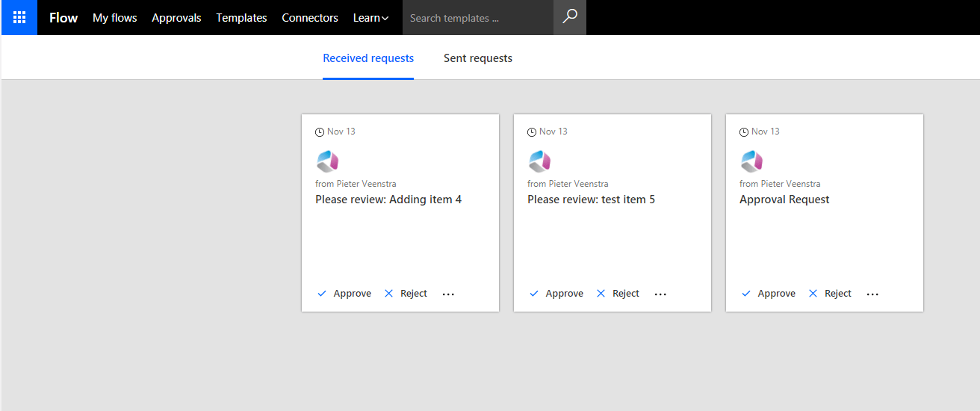Screen dimensions: 980x411
Task: Reject the 'Approval Request' card
Action: click(x=830, y=294)
